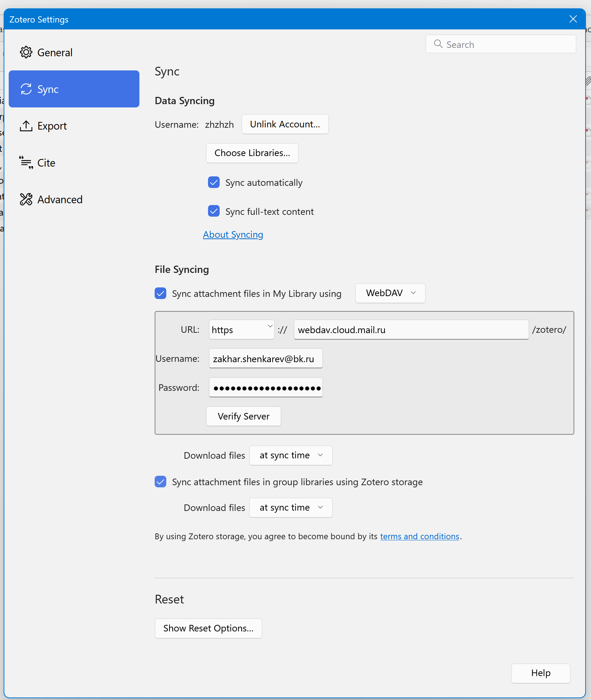Click the General gear icon
The image size is (591, 700).
click(26, 52)
